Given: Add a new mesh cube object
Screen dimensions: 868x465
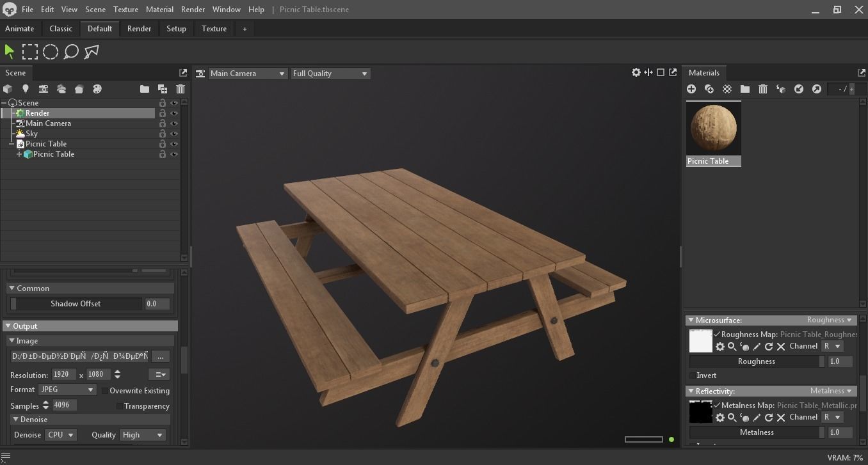Looking at the screenshot, I should pyautogui.click(x=8, y=89).
